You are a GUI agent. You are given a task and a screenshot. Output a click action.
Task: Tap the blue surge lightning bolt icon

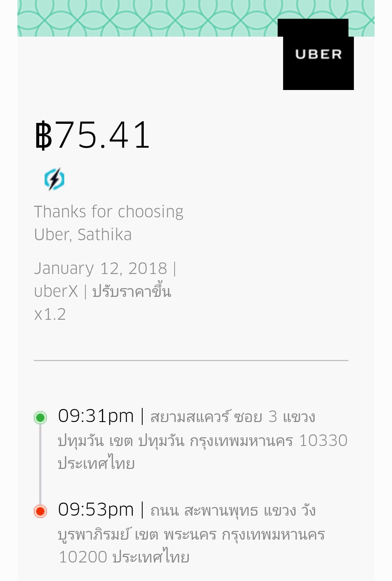[54, 179]
